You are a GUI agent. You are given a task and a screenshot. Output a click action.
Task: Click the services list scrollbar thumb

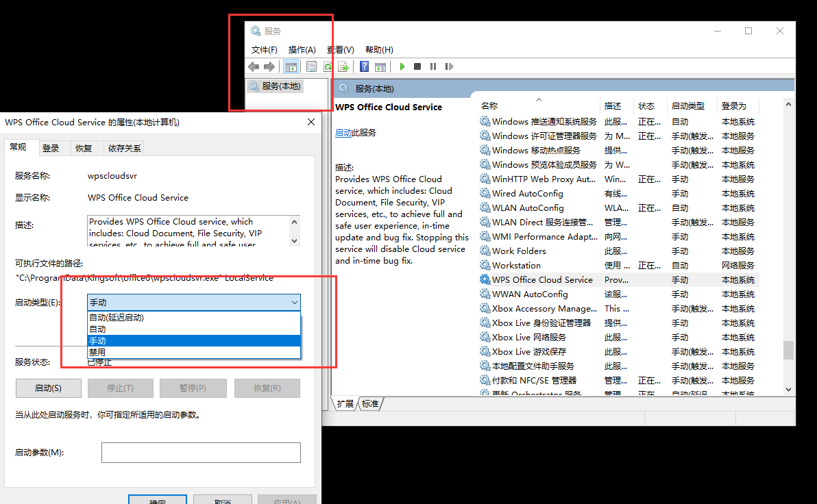point(788,350)
